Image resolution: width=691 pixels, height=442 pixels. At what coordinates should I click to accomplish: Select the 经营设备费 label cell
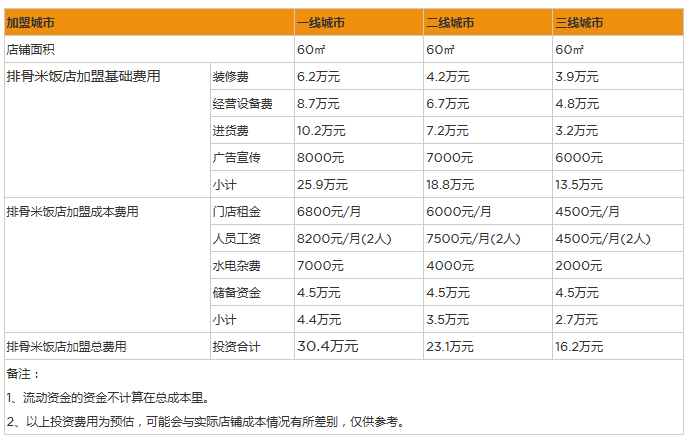point(243,103)
